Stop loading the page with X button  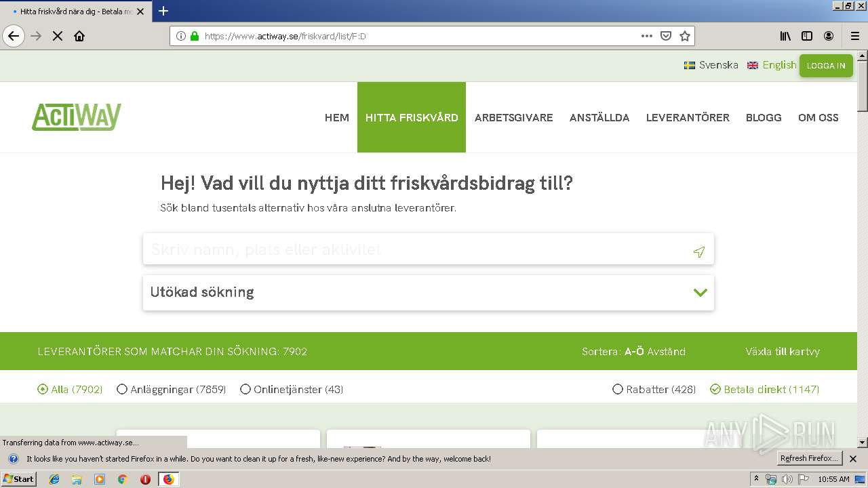58,36
